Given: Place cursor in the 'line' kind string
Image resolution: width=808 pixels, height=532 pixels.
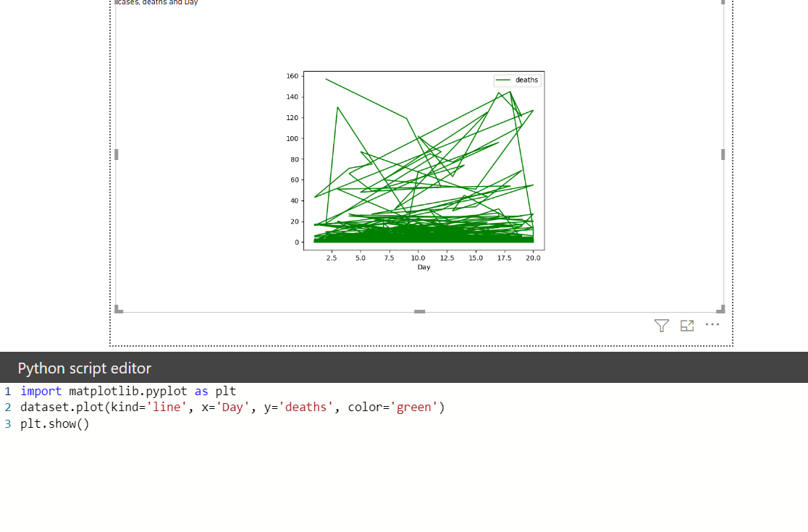Looking at the screenshot, I should pos(167,408).
